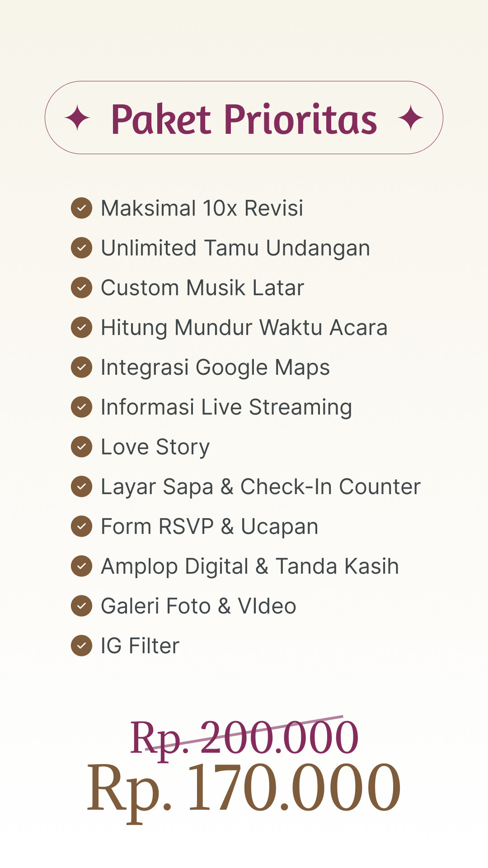Select the Integrasi Google Maps feature text

pos(215,368)
